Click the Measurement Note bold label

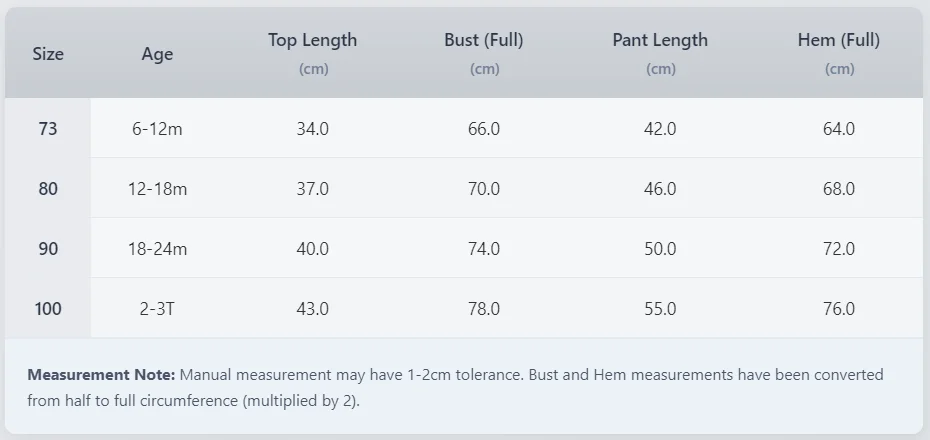pyautogui.click(x=101, y=375)
